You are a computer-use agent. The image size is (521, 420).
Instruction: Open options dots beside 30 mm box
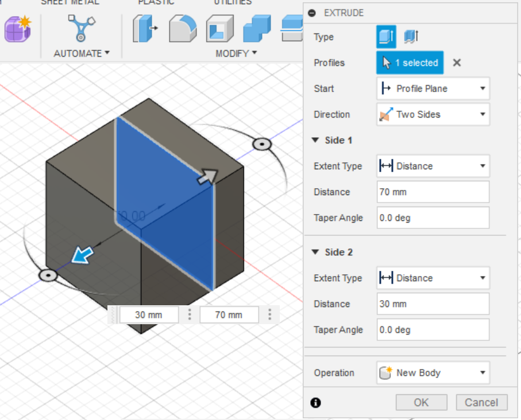(x=190, y=315)
